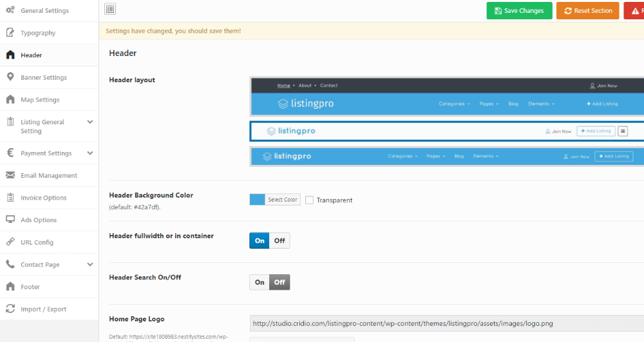Click the monitor icon for Ads Options
The height and width of the screenshot is (342, 644).
point(10,220)
